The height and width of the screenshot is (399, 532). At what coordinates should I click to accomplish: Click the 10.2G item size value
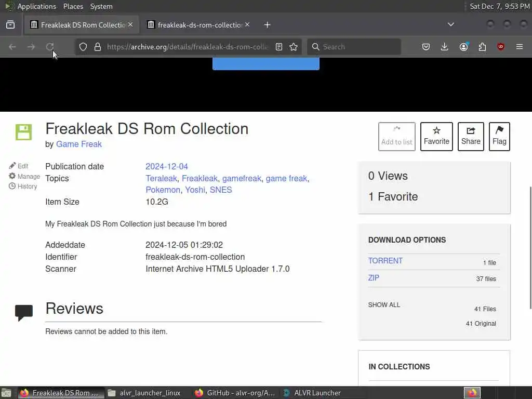pyautogui.click(x=157, y=202)
